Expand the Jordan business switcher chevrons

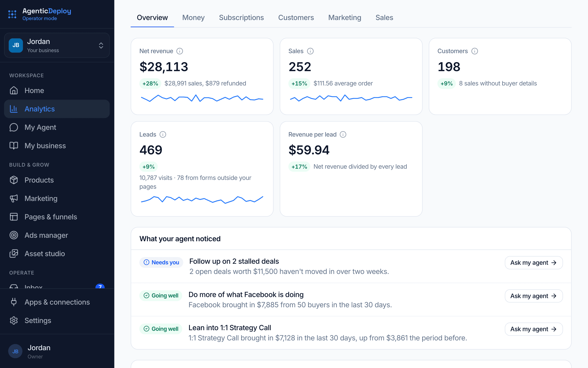pos(101,46)
